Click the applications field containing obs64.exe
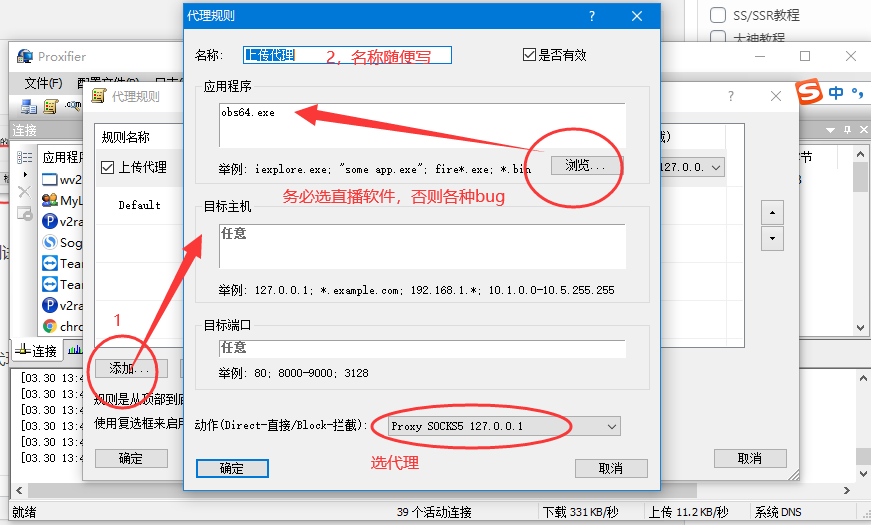 click(x=422, y=125)
